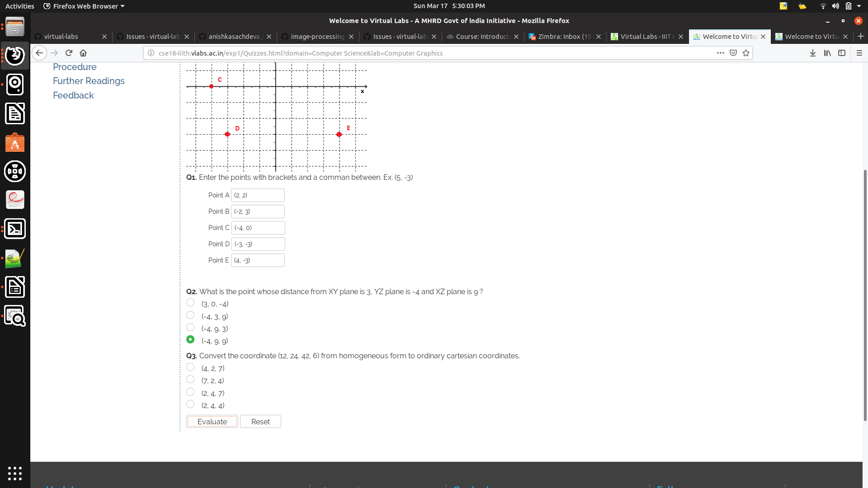Image resolution: width=868 pixels, height=488 pixels.
Task: Choose option (7, 2, 4) for Q3
Action: coord(190,379)
